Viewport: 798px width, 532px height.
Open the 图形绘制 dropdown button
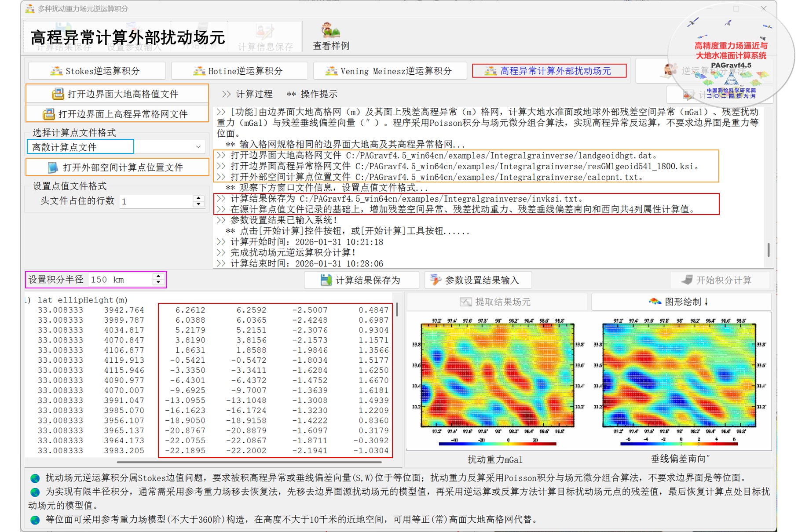(681, 302)
